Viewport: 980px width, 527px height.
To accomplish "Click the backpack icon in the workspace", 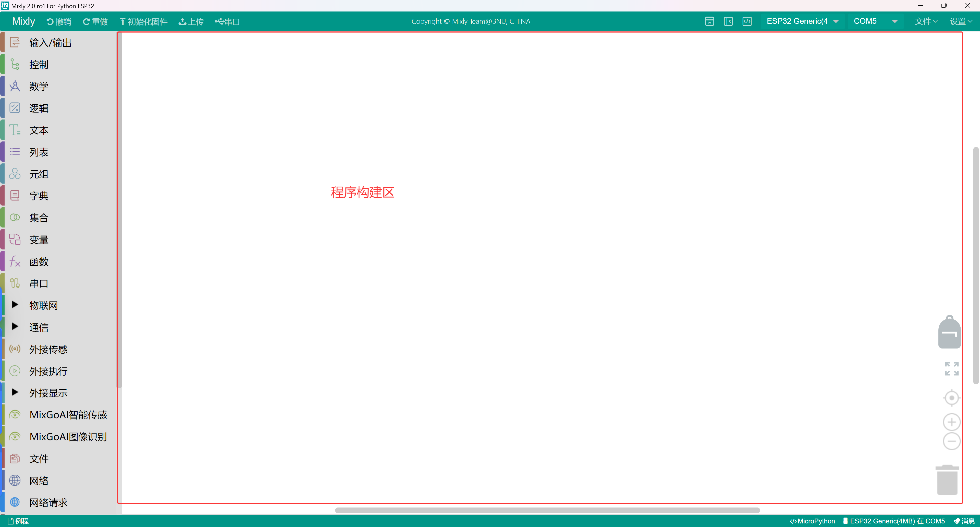I will pos(949,332).
